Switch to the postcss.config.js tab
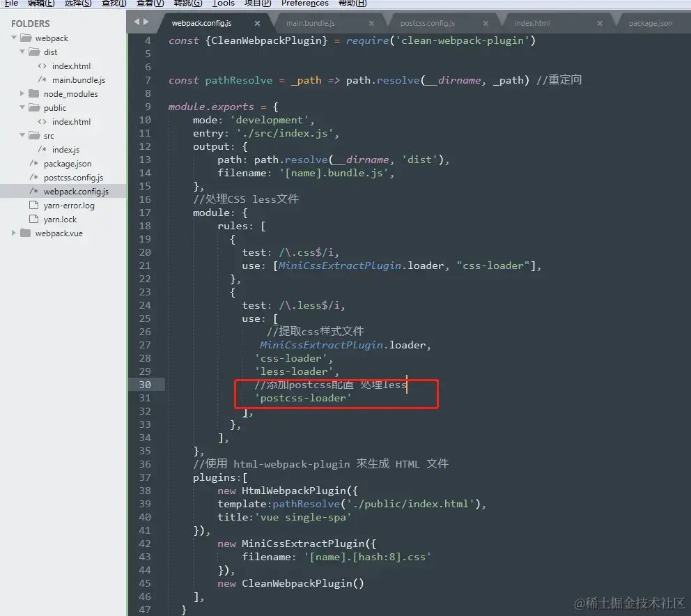 coord(428,23)
